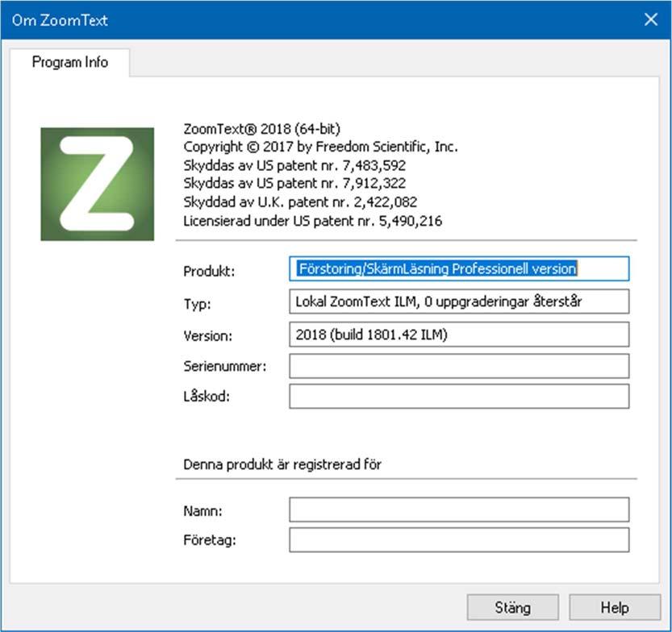Select the Version field
The width and height of the screenshot is (672, 632).
click(x=459, y=335)
